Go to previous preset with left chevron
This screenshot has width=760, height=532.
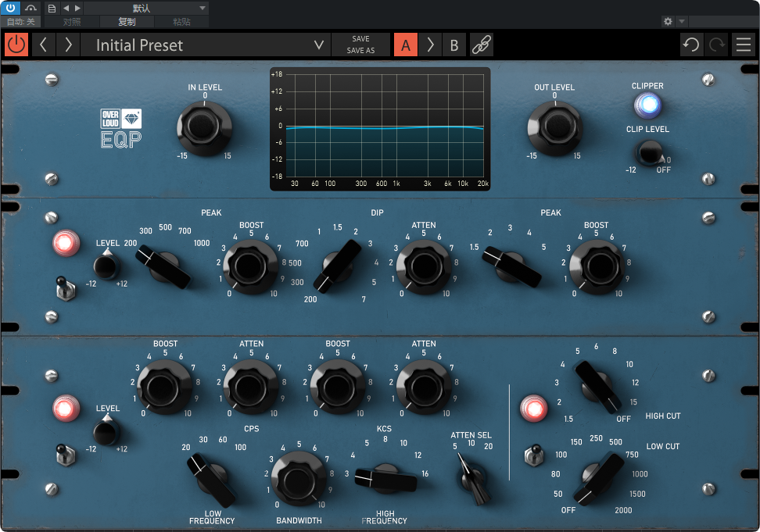pyautogui.click(x=43, y=45)
